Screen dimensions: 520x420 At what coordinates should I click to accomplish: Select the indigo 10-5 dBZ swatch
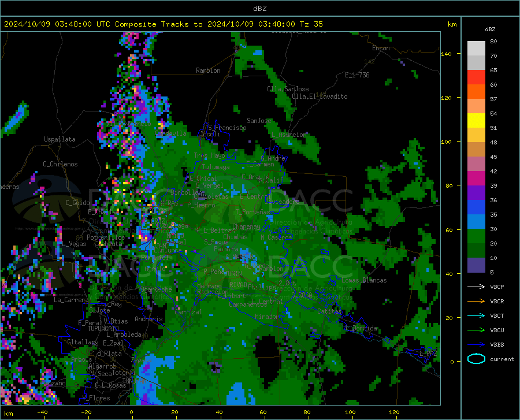[x=476, y=265]
